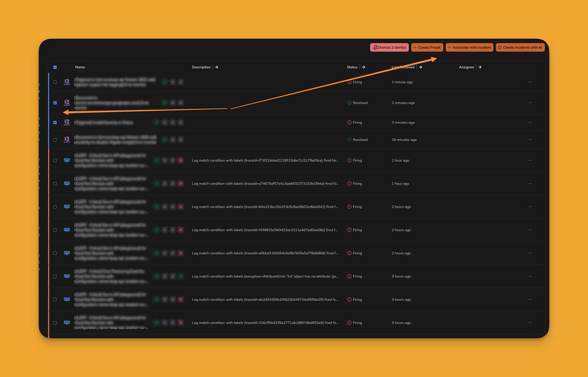Click Resolved status on 18 minutes ago row
The width and height of the screenshot is (588, 377).
click(357, 140)
